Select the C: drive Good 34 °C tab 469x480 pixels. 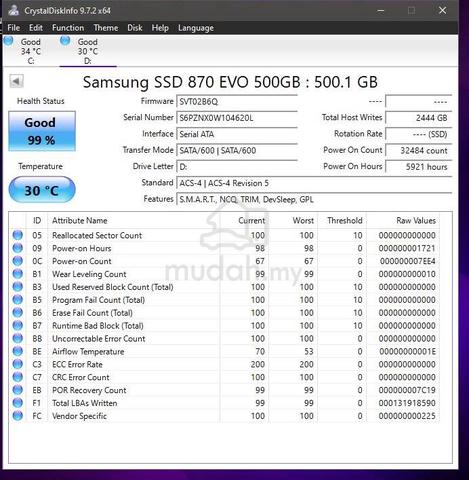point(31,51)
